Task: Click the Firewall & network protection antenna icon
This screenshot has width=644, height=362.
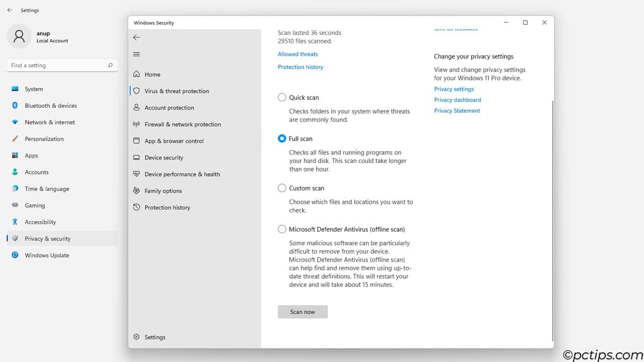Action: 136,124
